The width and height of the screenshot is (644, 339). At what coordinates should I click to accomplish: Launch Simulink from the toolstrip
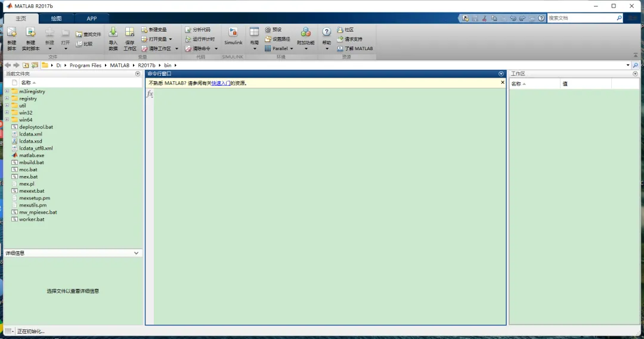(x=233, y=36)
